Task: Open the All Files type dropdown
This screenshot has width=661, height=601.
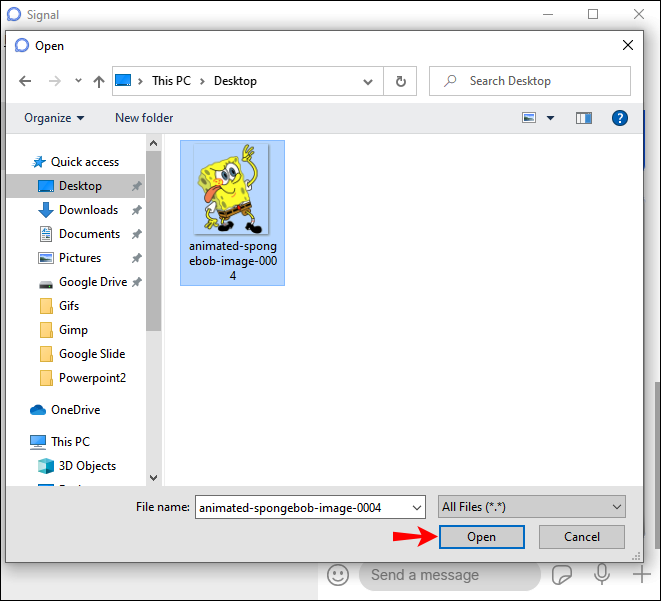Action: pos(532,507)
